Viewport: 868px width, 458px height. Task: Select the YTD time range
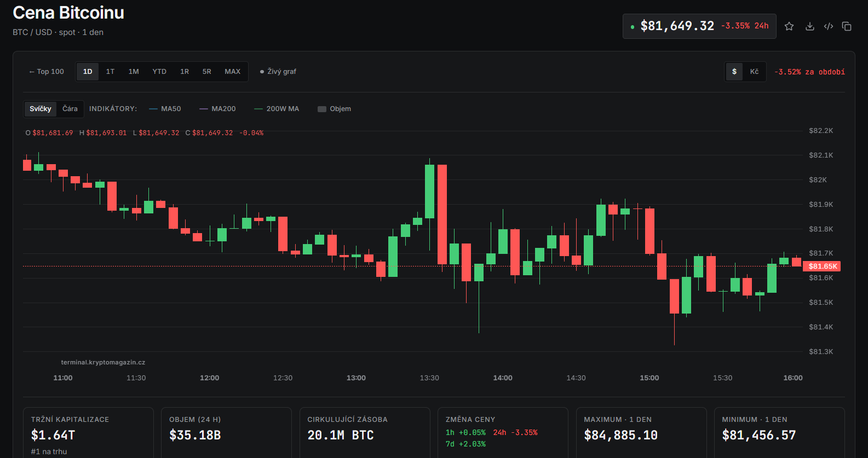[159, 72]
